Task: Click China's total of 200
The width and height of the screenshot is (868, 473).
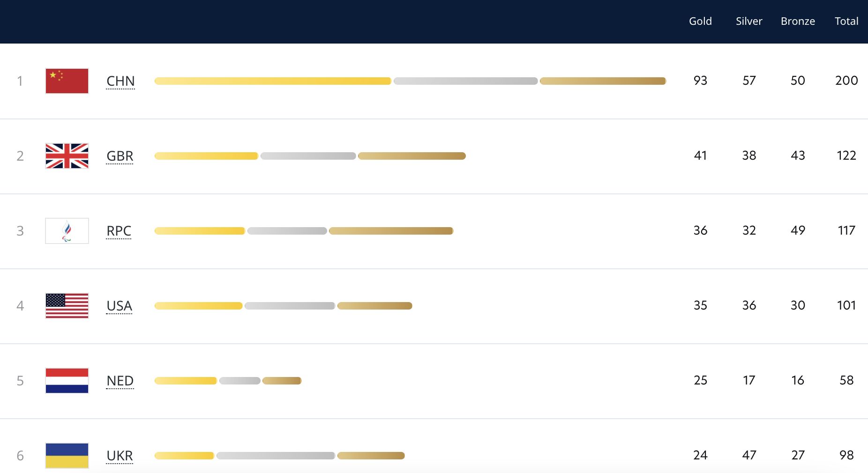Action: 846,81
